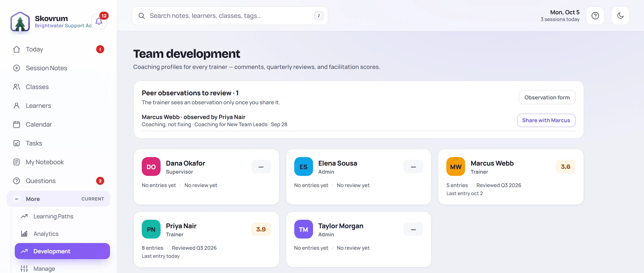Click Taylor Morgan TM avatar
The image size is (644, 273).
tap(303, 229)
